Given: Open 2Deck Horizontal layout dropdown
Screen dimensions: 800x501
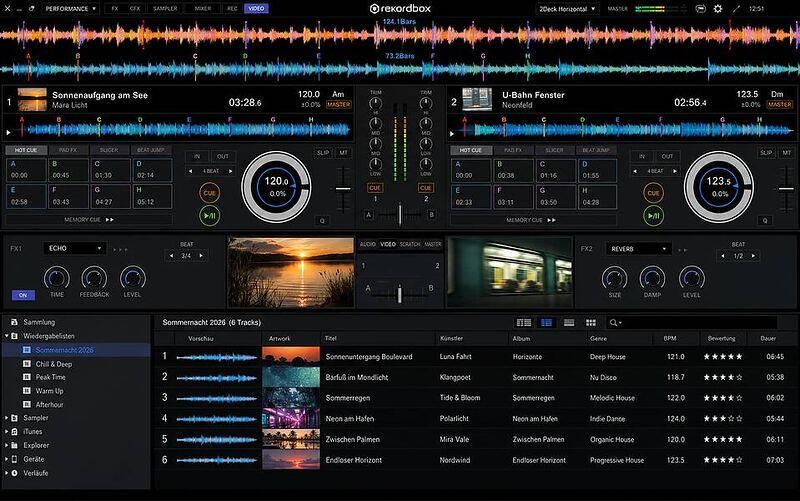Looking at the screenshot, I should pos(567,9).
